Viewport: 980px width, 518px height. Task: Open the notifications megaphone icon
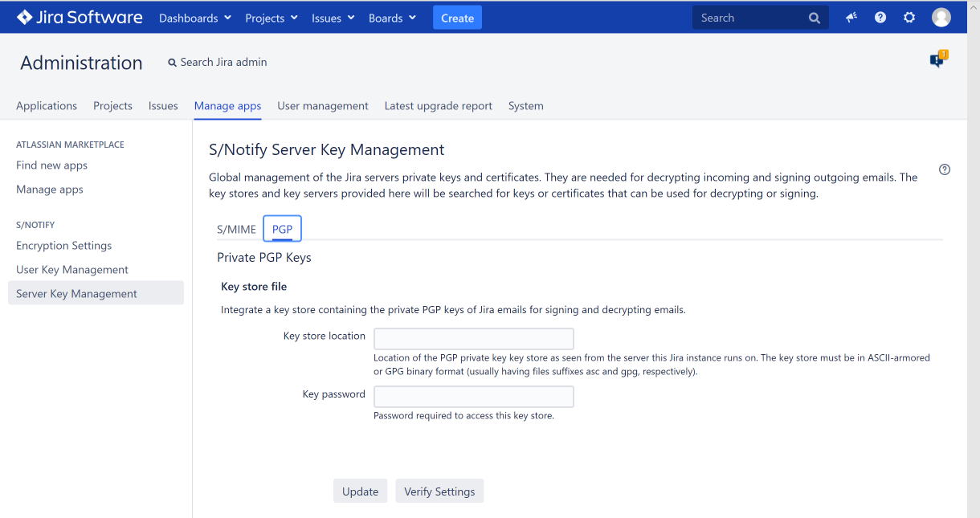851,18
